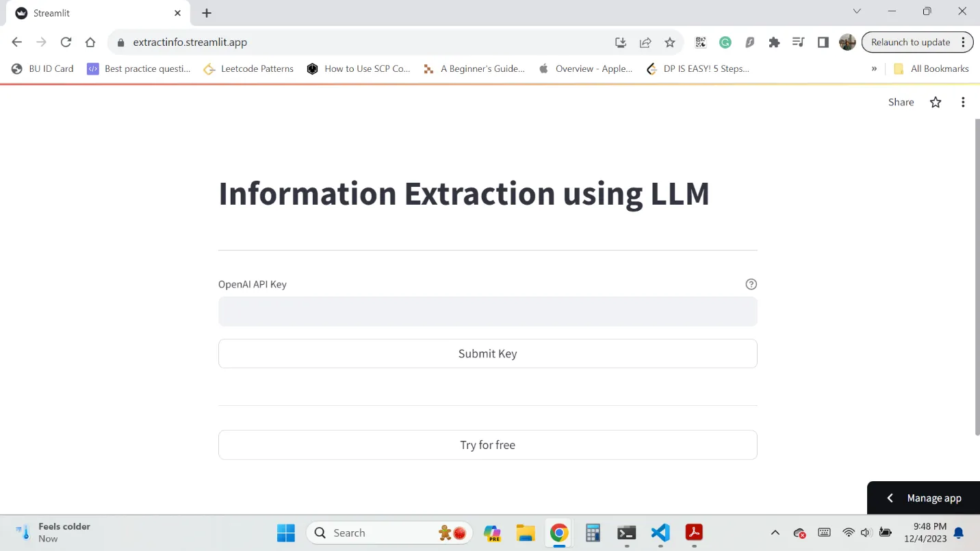
Task: Open A Beginner's Guide... bookmark
Action: pos(474,68)
